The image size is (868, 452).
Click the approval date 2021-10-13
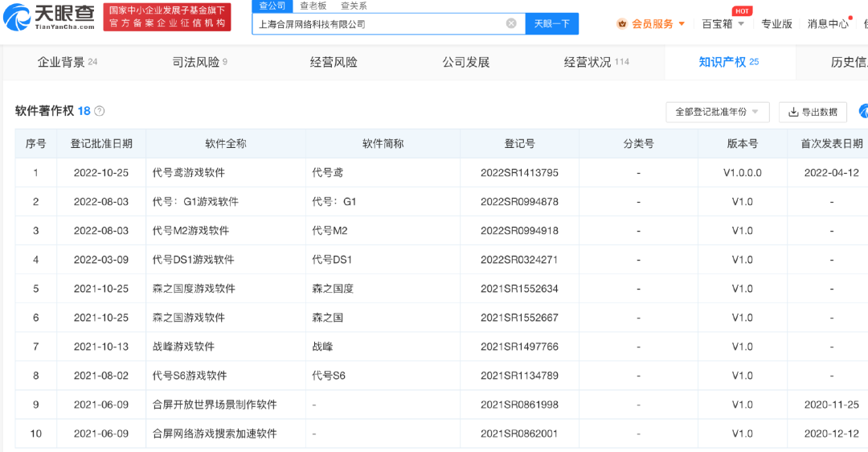tap(101, 346)
